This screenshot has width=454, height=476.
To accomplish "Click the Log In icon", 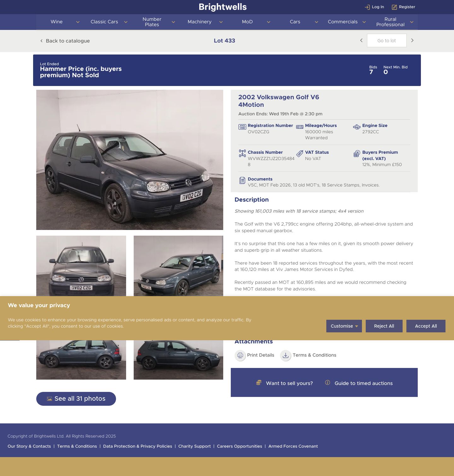I will coord(367,7).
